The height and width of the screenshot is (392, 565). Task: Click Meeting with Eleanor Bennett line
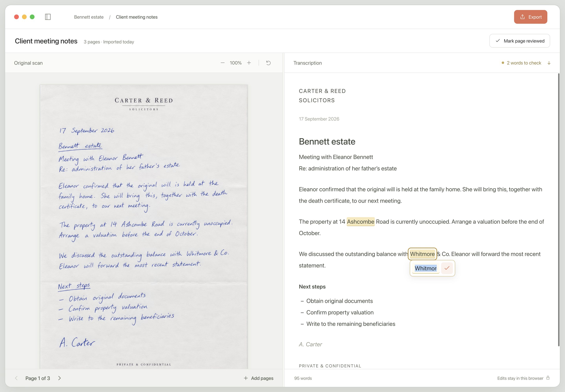tap(336, 157)
